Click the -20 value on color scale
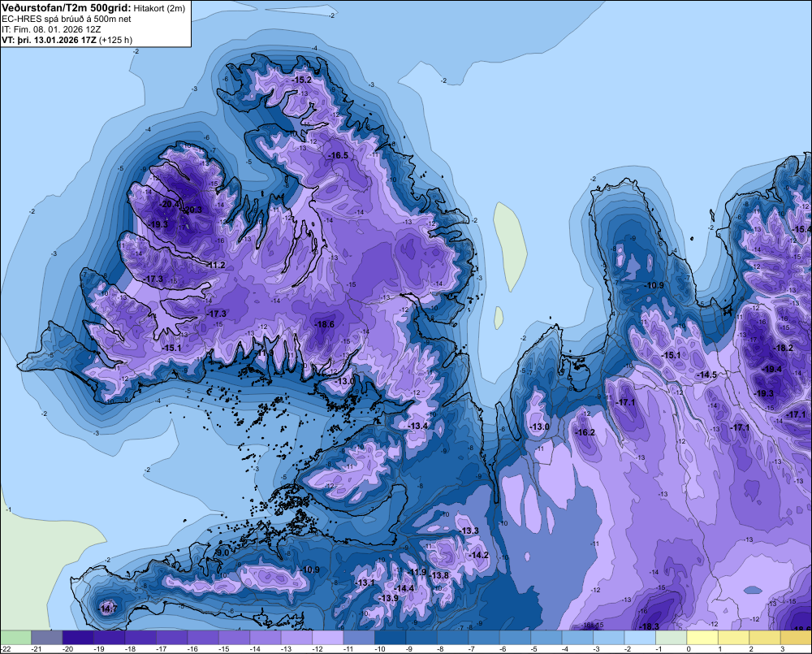 pos(68,649)
